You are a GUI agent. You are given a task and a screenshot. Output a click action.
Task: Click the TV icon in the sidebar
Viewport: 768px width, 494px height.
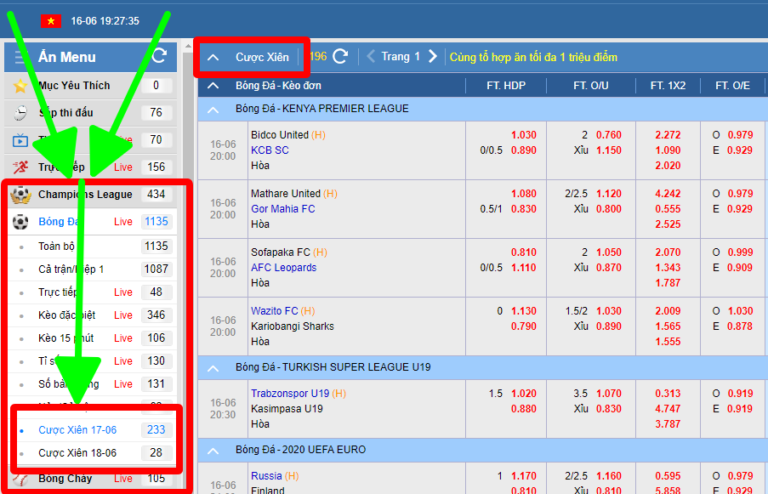tap(19, 140)
